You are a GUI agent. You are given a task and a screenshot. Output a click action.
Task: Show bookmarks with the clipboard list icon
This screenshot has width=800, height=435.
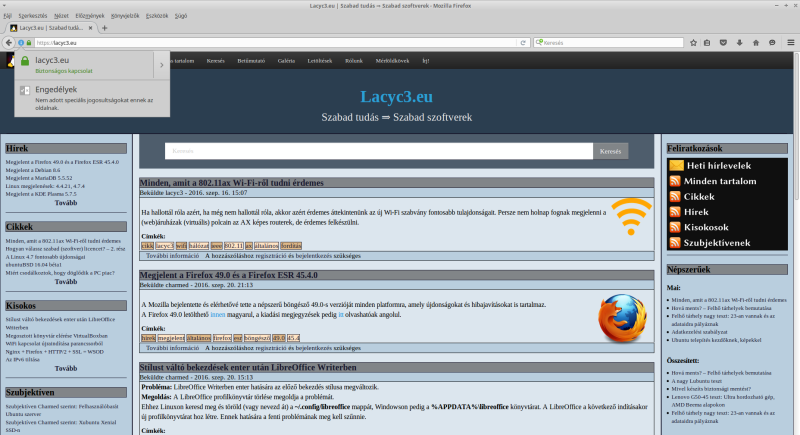coord(707,43)
